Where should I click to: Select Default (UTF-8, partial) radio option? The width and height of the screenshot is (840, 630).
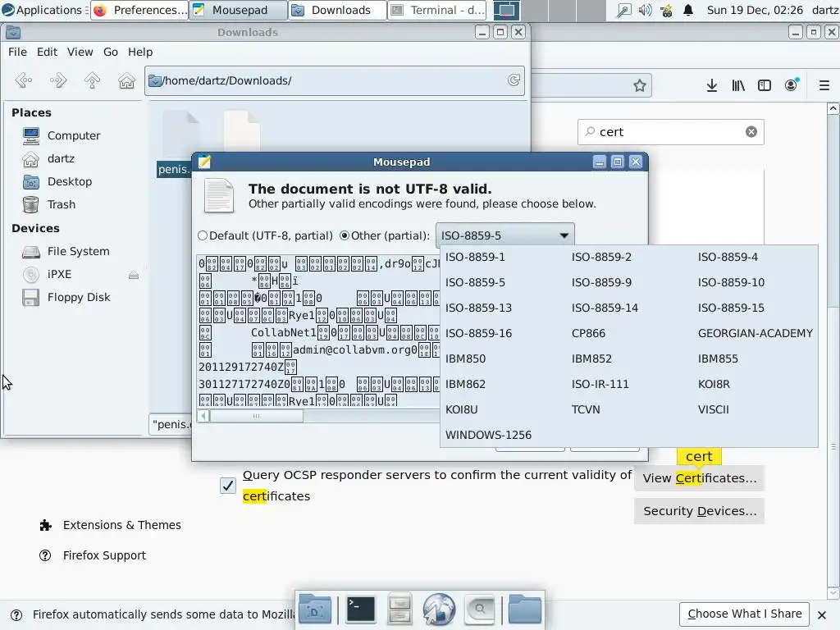tap(265, 235)
